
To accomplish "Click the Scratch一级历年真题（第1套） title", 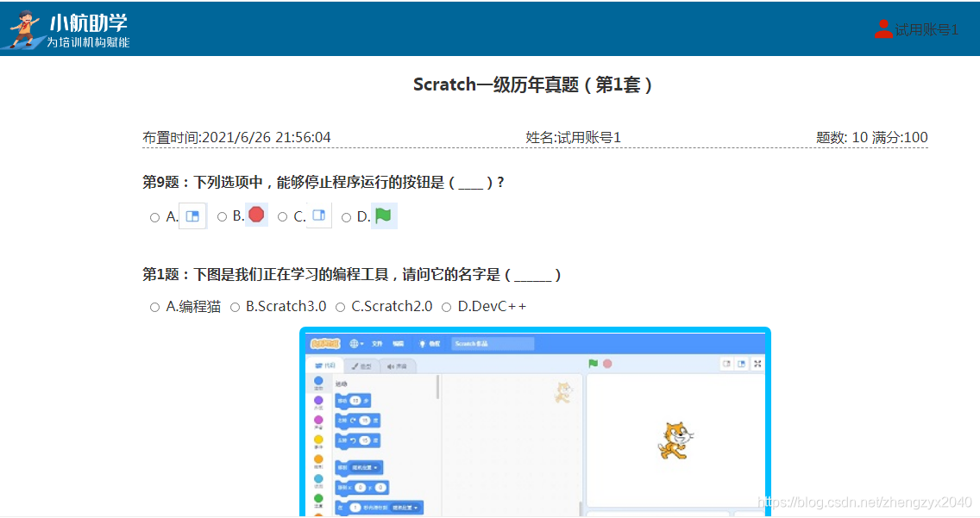I will point(532,84).
